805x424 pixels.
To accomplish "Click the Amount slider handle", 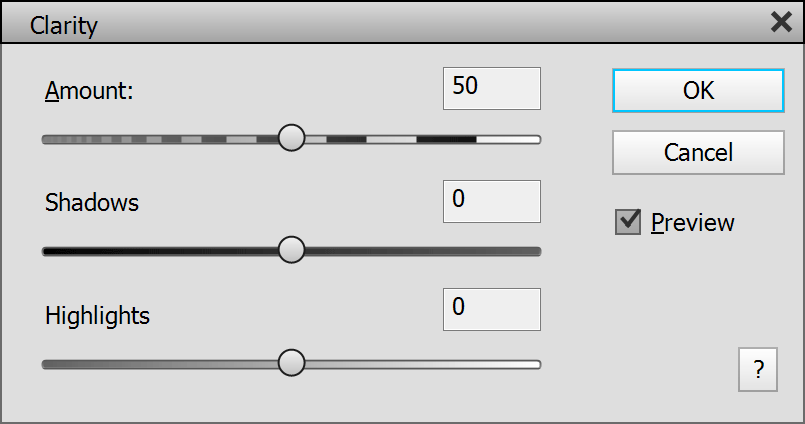I will (291, 138).
